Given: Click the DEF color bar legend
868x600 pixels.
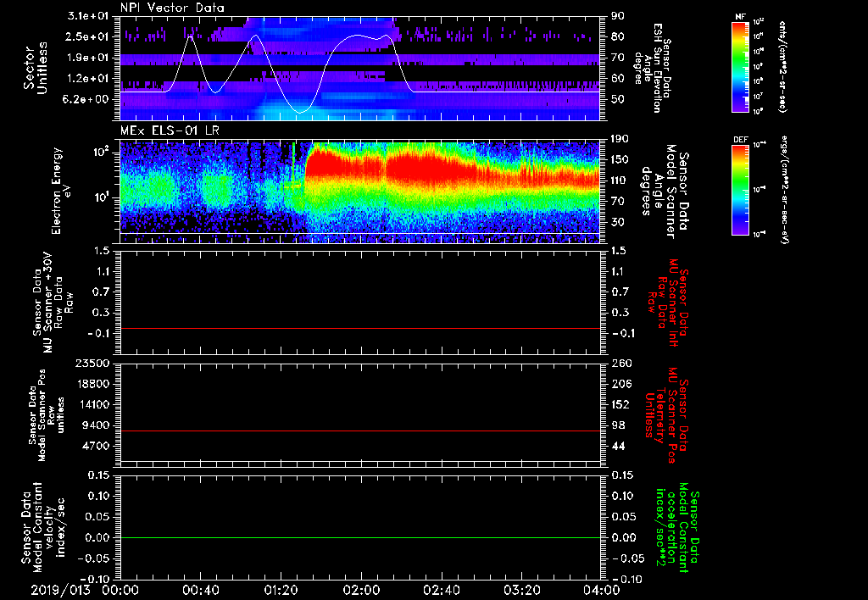Looking at the screenshot, I should (x=740, y=190).
